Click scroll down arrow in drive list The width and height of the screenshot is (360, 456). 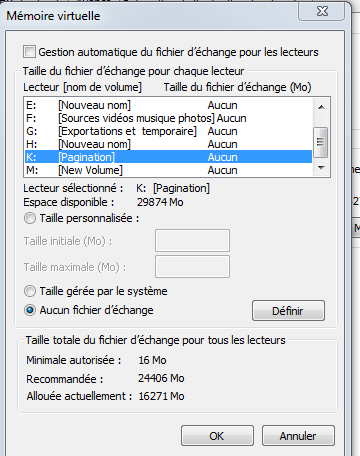(x=321, y=168)
